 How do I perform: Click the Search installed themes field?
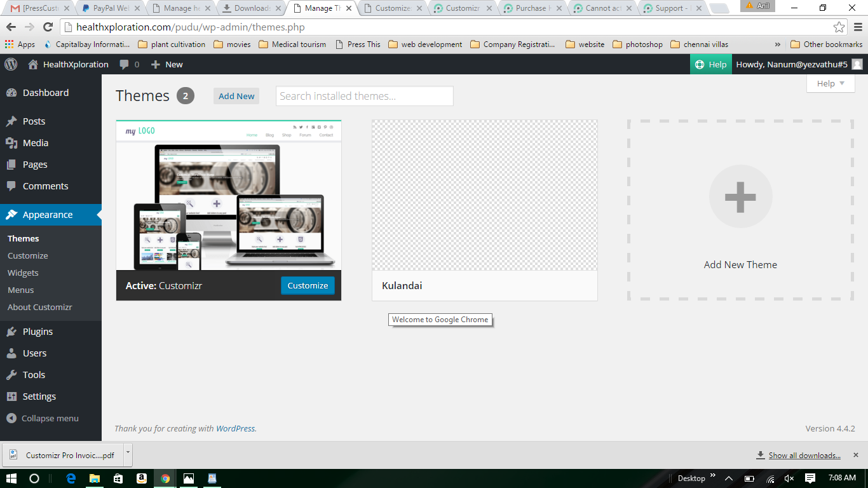tap(364, 96)
